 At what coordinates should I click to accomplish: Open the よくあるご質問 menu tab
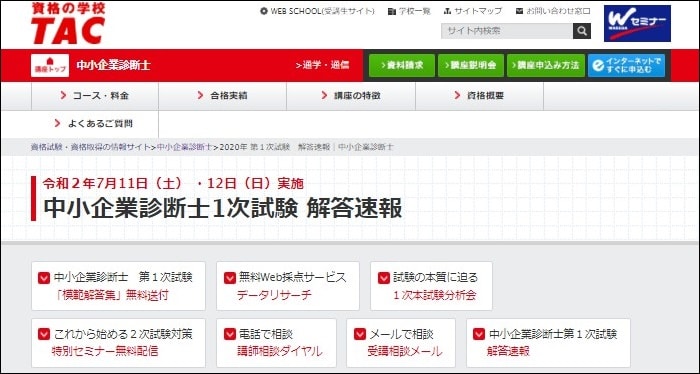pos(95,124)
